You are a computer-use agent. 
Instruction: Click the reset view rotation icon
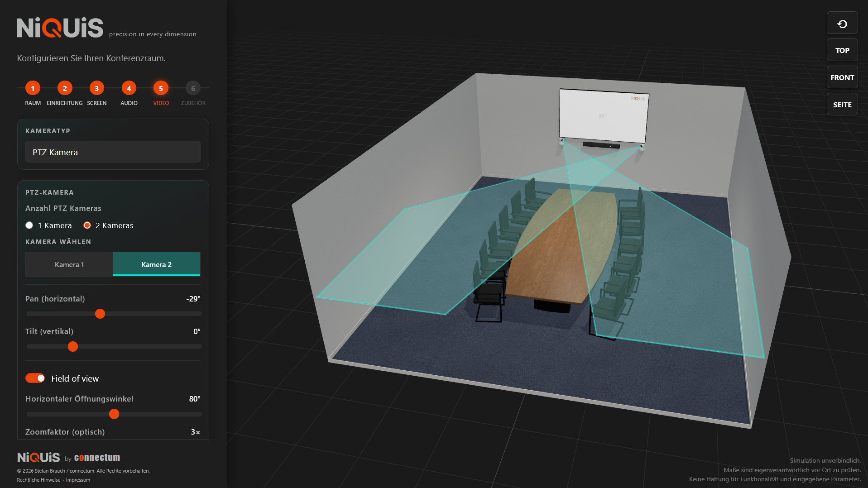(x=842, y=24)
